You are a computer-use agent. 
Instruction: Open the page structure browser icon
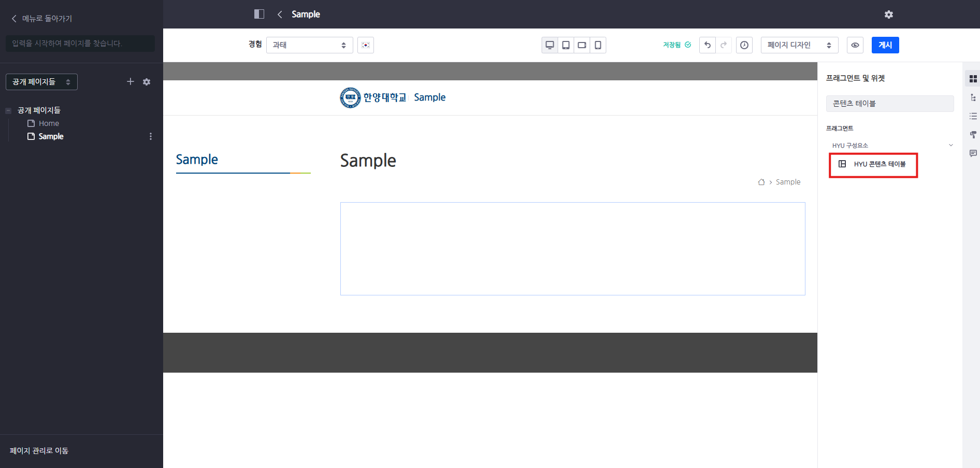click(x=973, y=97)
